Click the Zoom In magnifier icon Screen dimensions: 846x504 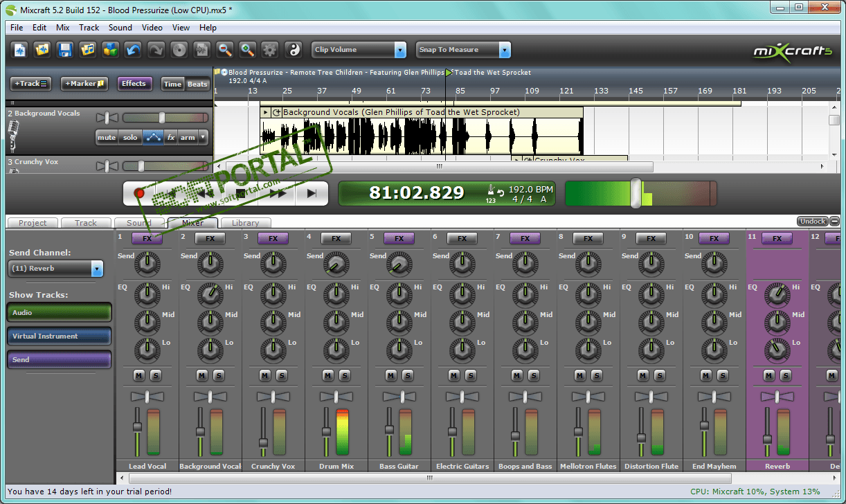[x=247, y=50]
